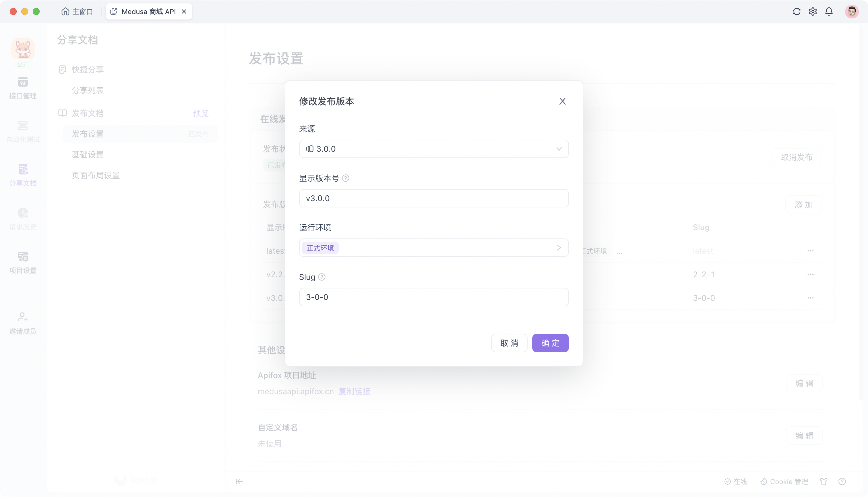Open 分享文档 from the sidebar
Image resolution: width=868 pixels, height=497 pixels.
[x=22, y=175]
